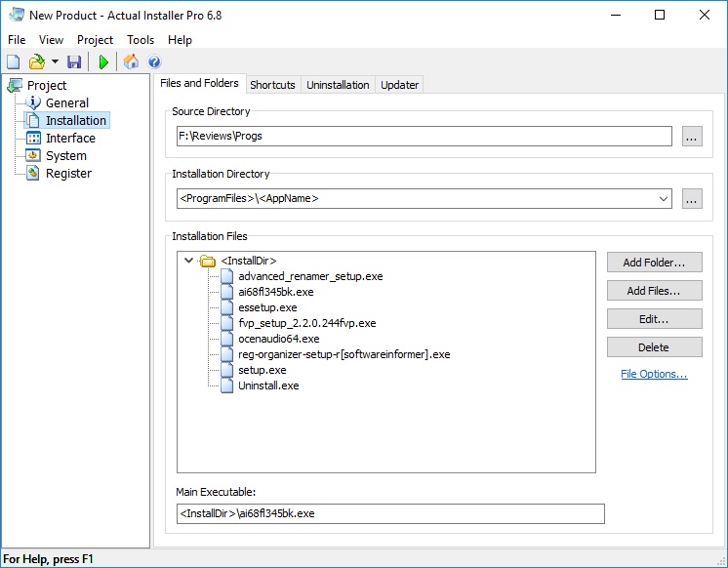Image resolution: width=728 pixels, height=568 pixels.
Task: Select essetup.exe file name
Action: pos(267,307)
